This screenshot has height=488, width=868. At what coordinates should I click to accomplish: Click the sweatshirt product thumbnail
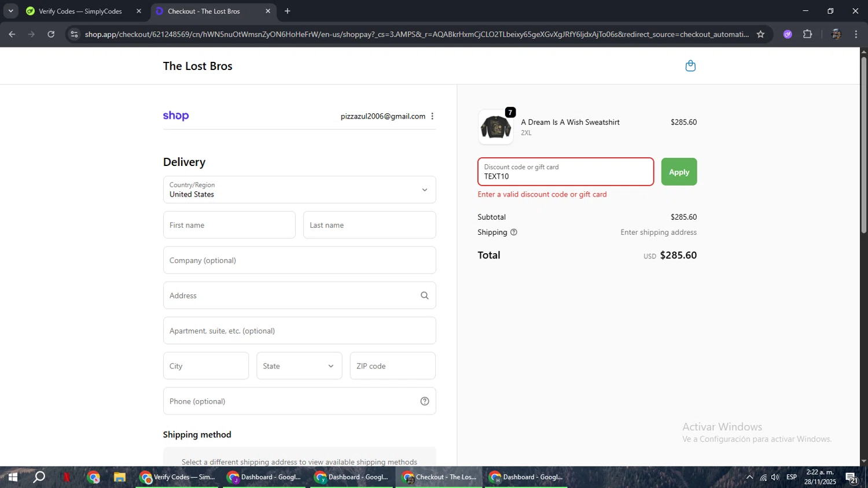click(x=495, y=127)
